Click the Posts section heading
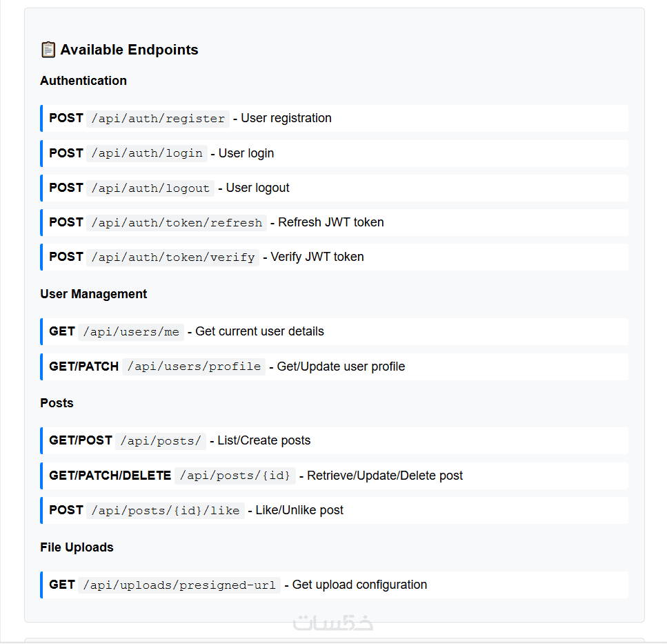This screenshot has height=644, width=667. coord(57,403)
